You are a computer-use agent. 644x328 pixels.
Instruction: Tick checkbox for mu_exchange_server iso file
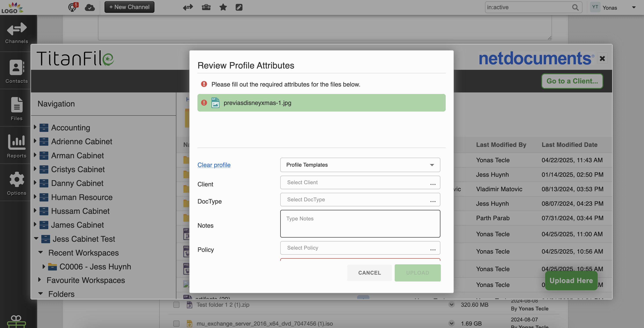tap(176, 324)
